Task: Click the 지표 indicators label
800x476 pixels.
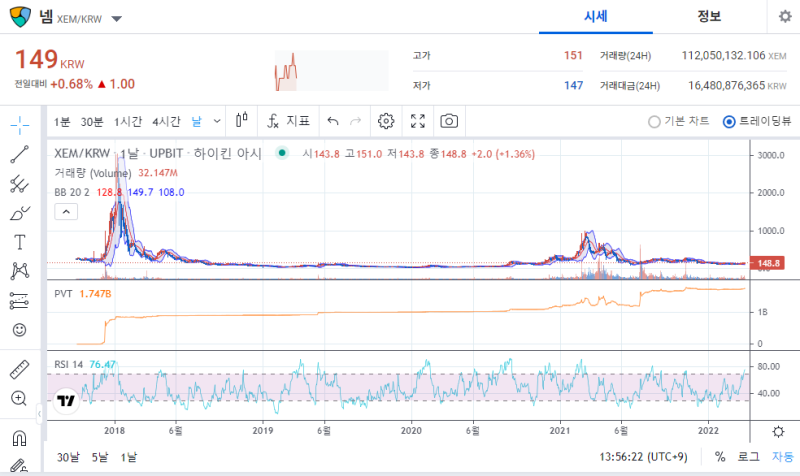Action: (298, 121)
